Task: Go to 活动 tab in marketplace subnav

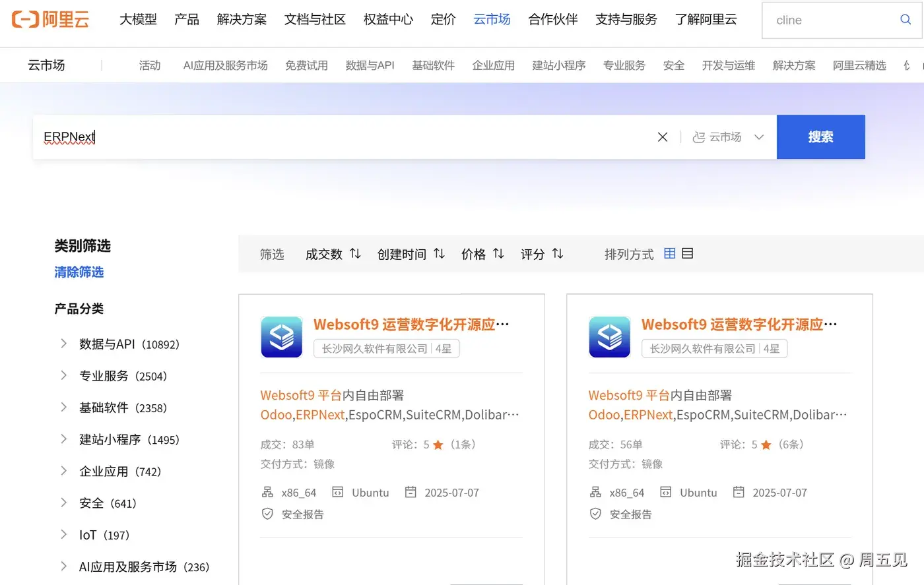Action: point(150,65)
